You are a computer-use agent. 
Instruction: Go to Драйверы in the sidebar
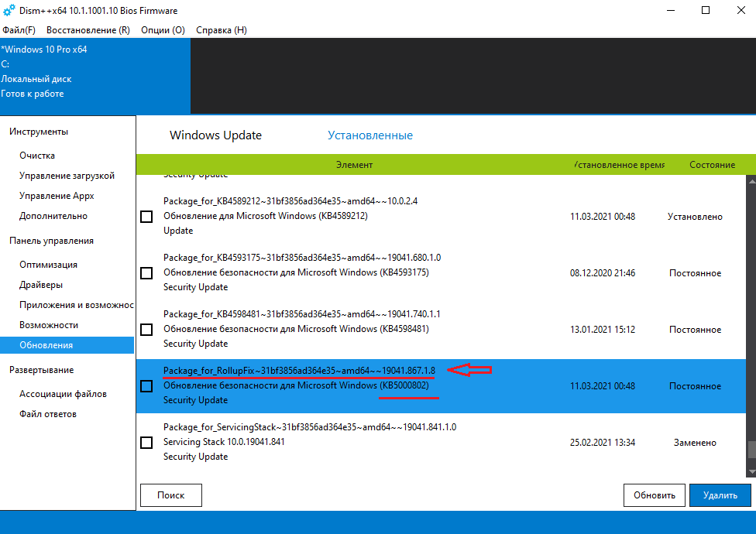point(41,285)
